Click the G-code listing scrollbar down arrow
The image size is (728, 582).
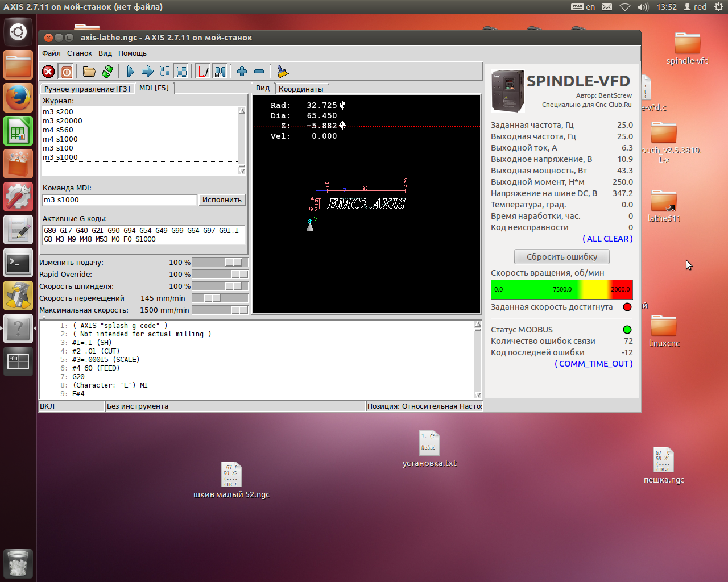coord(478,395)
